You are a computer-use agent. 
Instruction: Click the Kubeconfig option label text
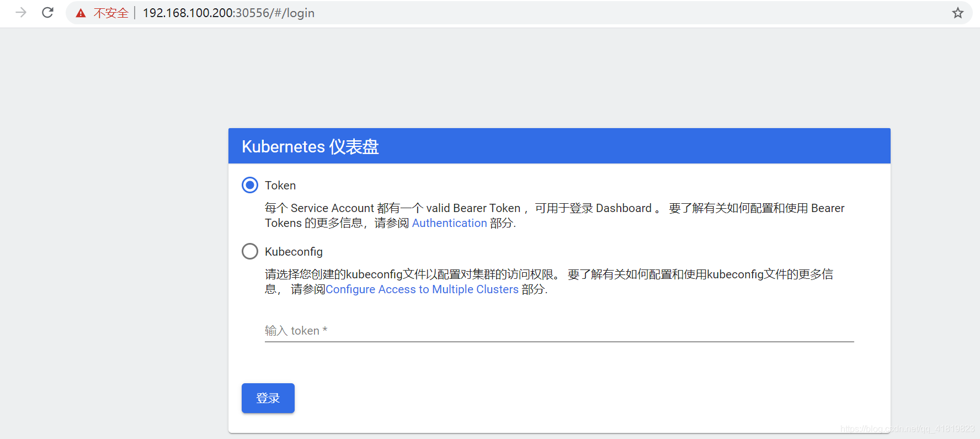[294, 252]
